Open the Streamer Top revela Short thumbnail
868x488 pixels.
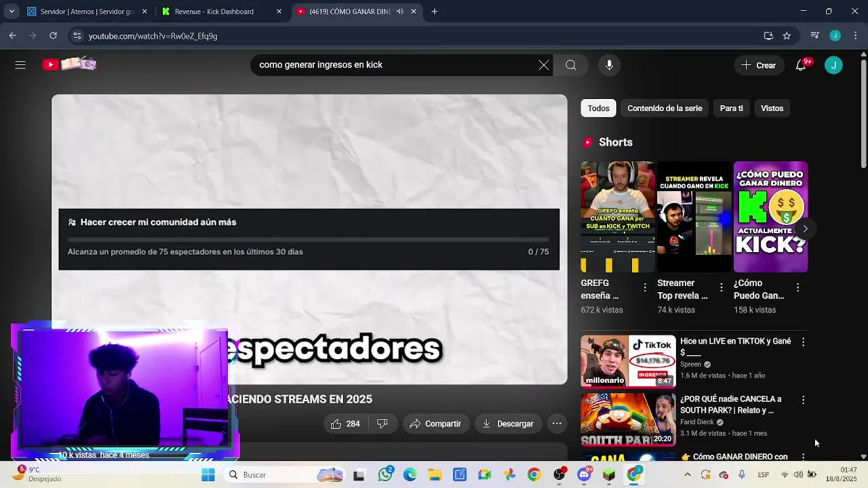[694, 217]
